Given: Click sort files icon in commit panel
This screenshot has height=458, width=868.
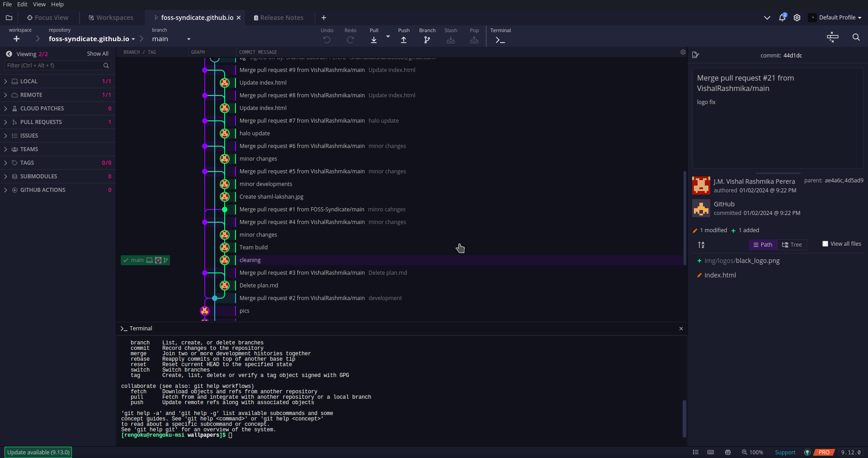Looking at the screenshot, I should tap(701, 245).
